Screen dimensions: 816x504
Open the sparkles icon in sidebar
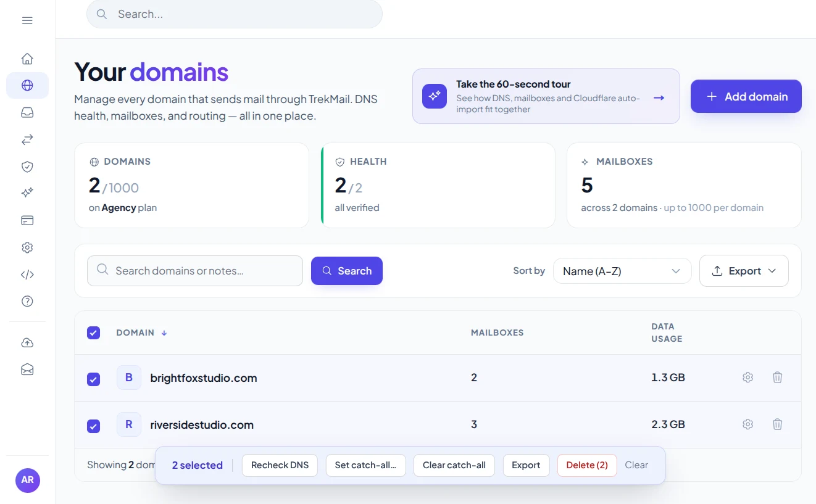(27, 193)
